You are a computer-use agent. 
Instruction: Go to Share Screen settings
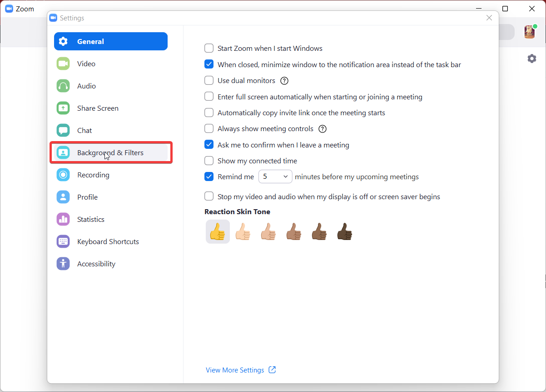coord(111,108)
